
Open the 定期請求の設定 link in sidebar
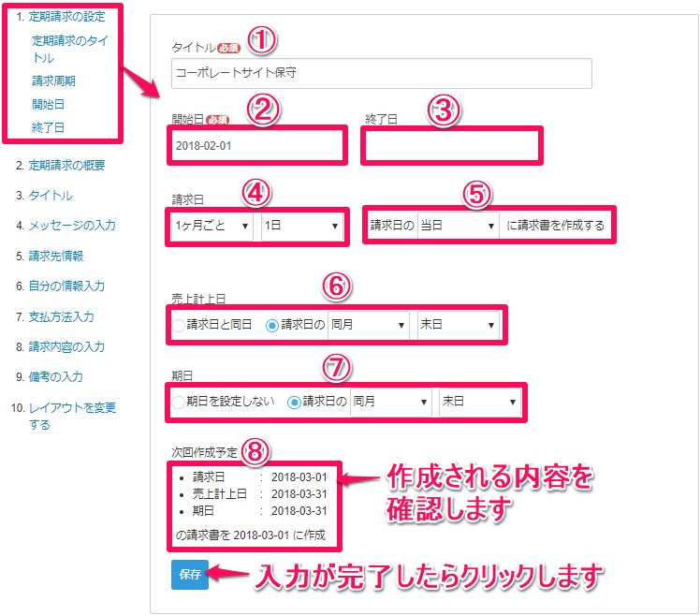point(67,17)
